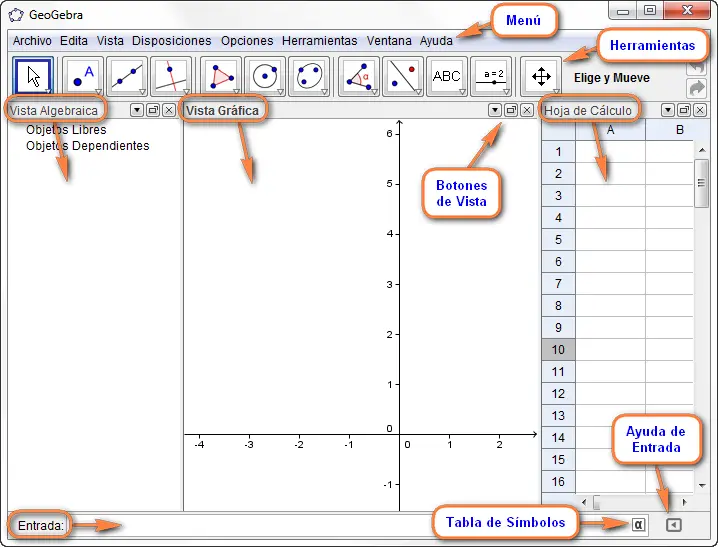Select the Elige y Mueve arrow tool
718x547 pixels.
(x=34, y=76)
